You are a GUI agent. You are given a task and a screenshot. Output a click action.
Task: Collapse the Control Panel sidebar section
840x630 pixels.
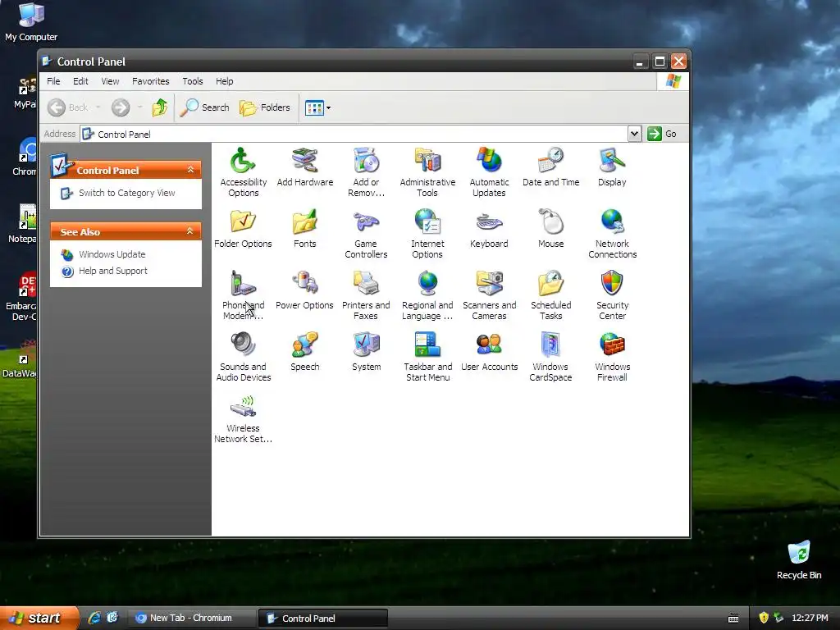coord(190,169)
